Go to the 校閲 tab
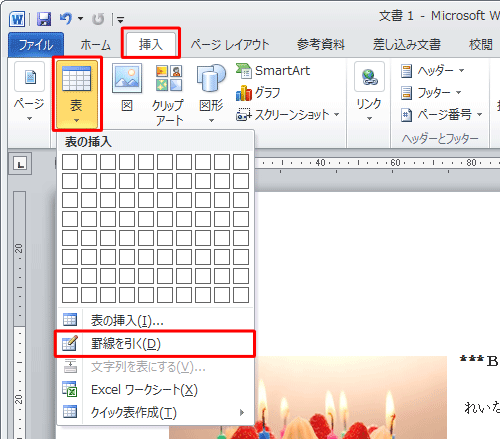This screenshot has height=439, width=500. pos(481,45)
